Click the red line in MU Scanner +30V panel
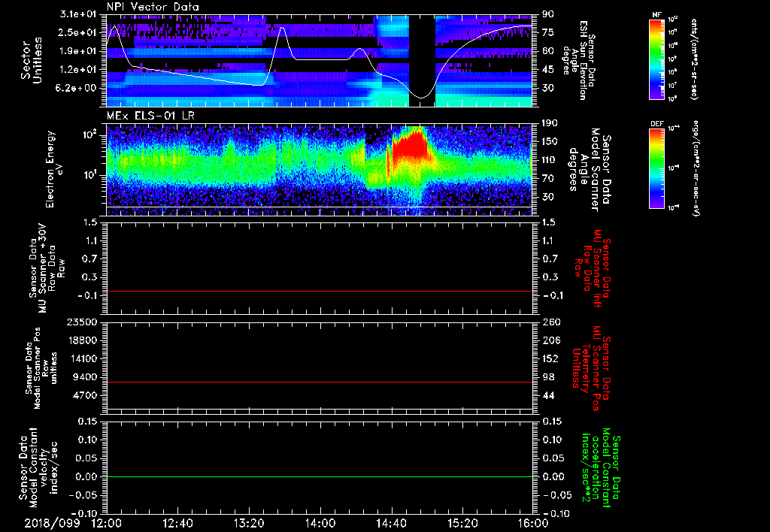The width and height of the screenshot is (770, 532). pyautogui.click(x=320, y=291)
